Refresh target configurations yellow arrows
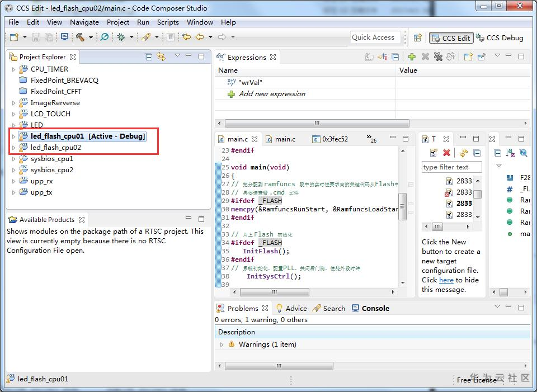The image size is (537, 392). pyautogui.click(x=464, y=153)
